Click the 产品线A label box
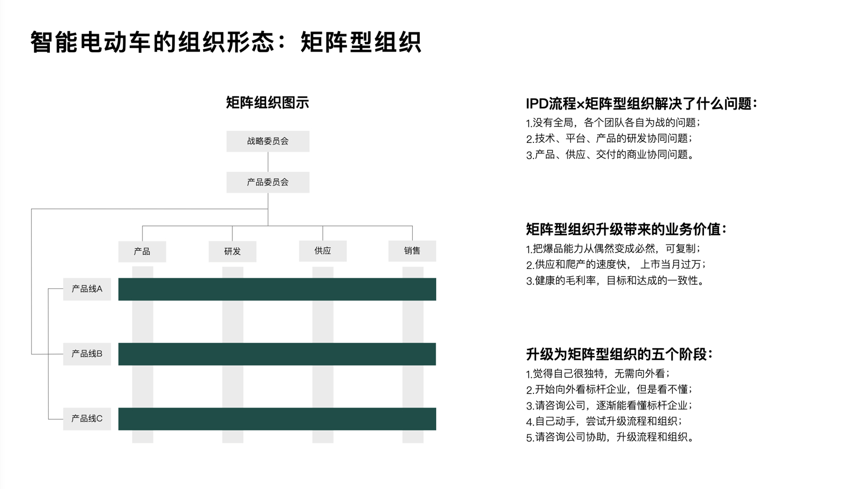868x489 pixels. click(86, 289)
